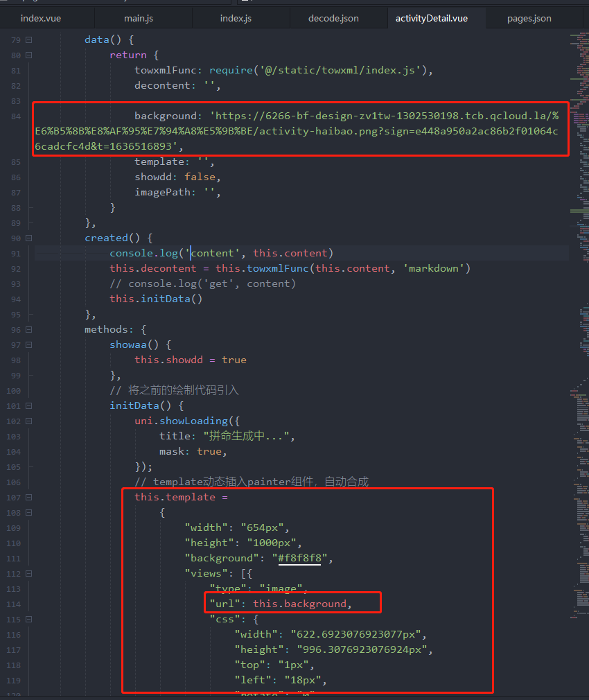Place cursor in the background URL string
This screenshot has width=589, height=700.
pos(297,131)
